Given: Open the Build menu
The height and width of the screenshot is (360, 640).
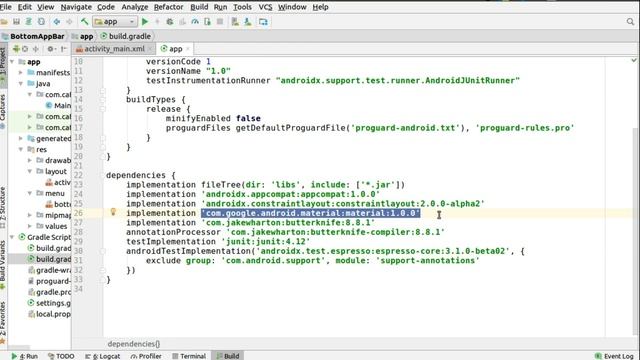Looking at the screenshot, I should click(x=199, y=7).
